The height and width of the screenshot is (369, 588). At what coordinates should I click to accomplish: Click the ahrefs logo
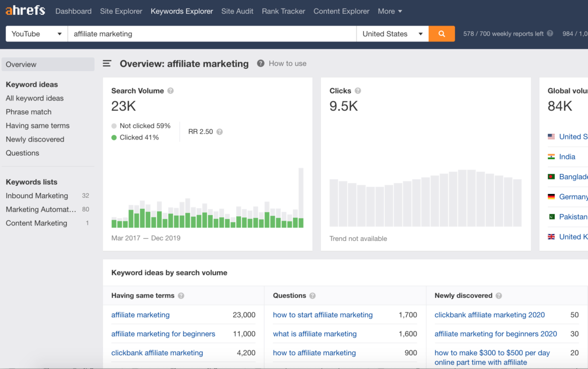[25, 10]
